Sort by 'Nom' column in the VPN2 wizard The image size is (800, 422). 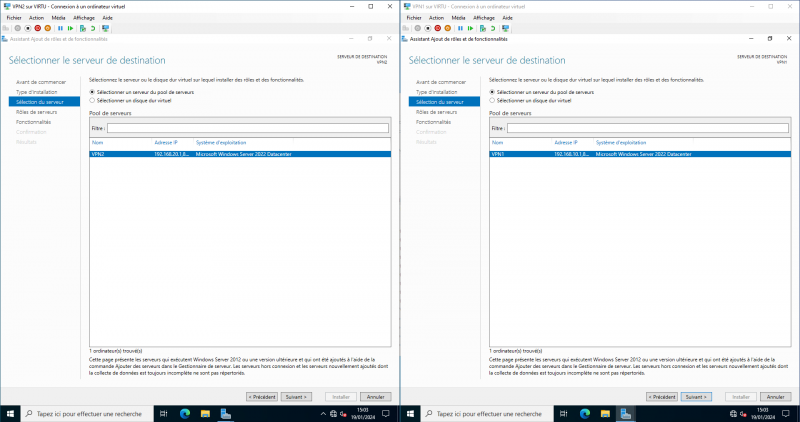pyautogui.click(x=97, y=143)
